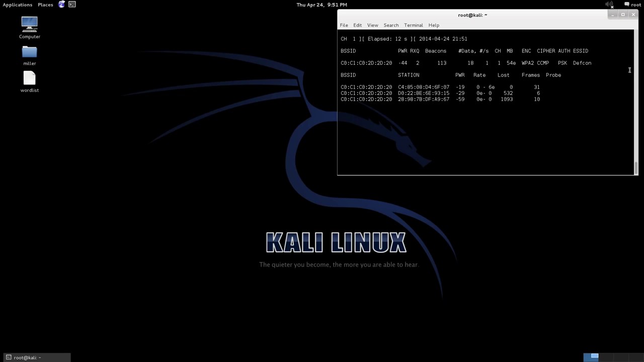Switch to the second workspace in pager
Viewport: 644px width, 362px height.
coord(605,357)
